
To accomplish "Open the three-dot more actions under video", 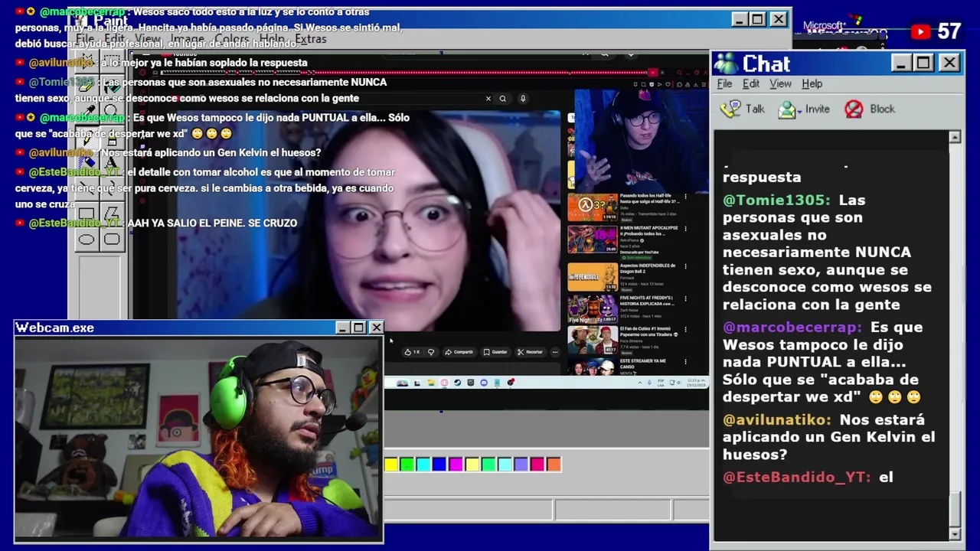I will point(555,352).
